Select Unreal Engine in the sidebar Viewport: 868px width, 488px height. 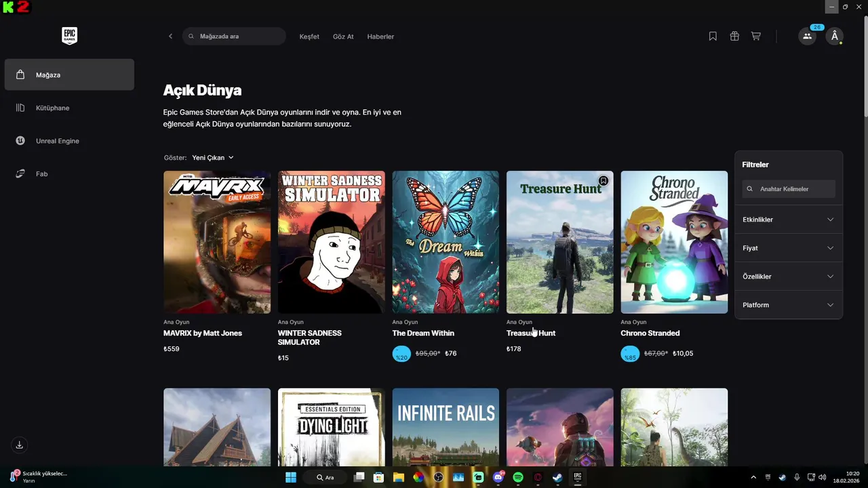pos(69,141)
